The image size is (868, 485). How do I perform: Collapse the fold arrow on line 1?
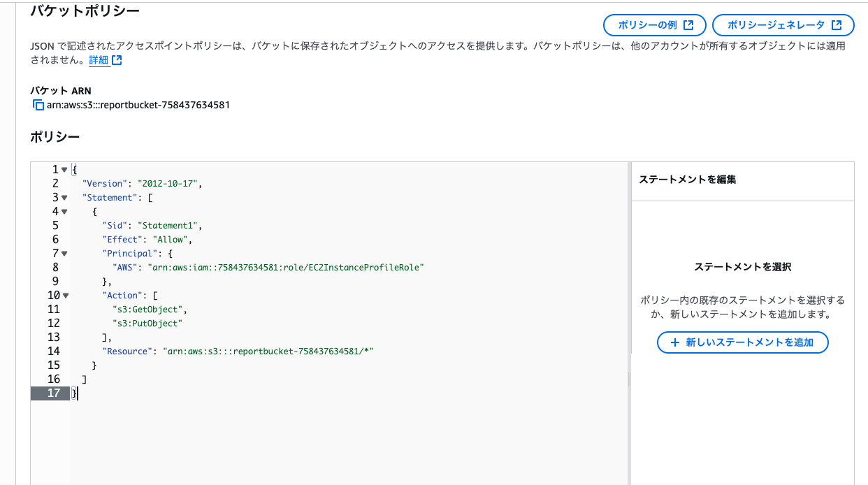point(64,170)
